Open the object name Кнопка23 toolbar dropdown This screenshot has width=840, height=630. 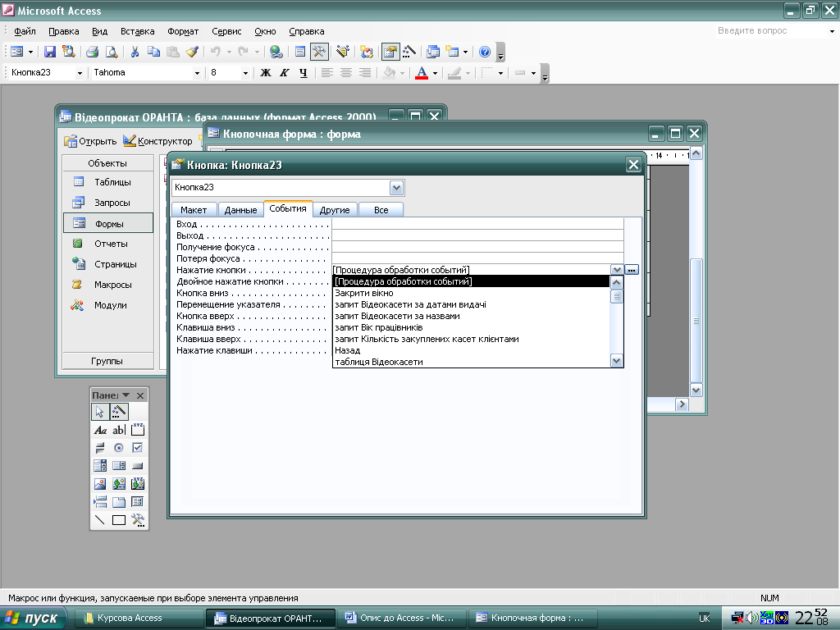pyautogui.click(x=80, y=73)
